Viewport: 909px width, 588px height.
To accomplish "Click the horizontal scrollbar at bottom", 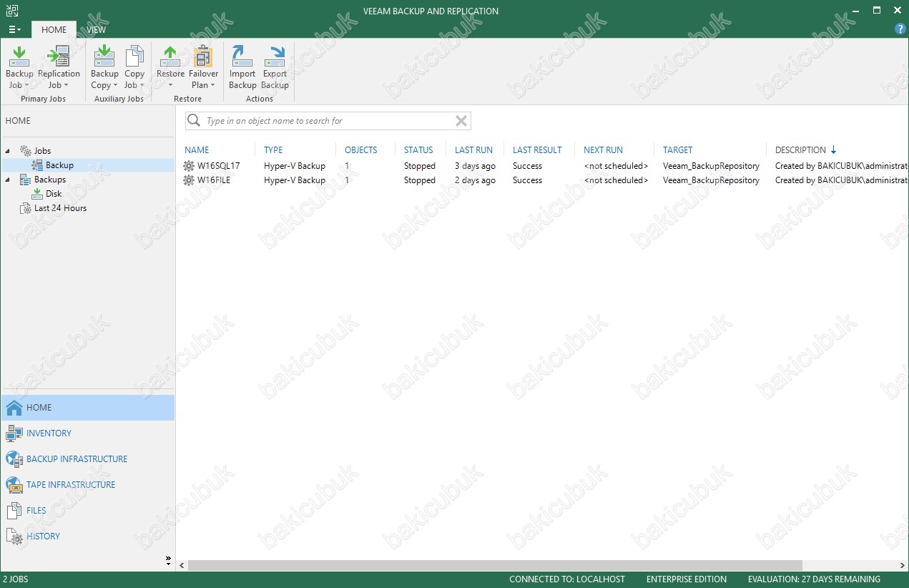I will [x=495, y=565].
